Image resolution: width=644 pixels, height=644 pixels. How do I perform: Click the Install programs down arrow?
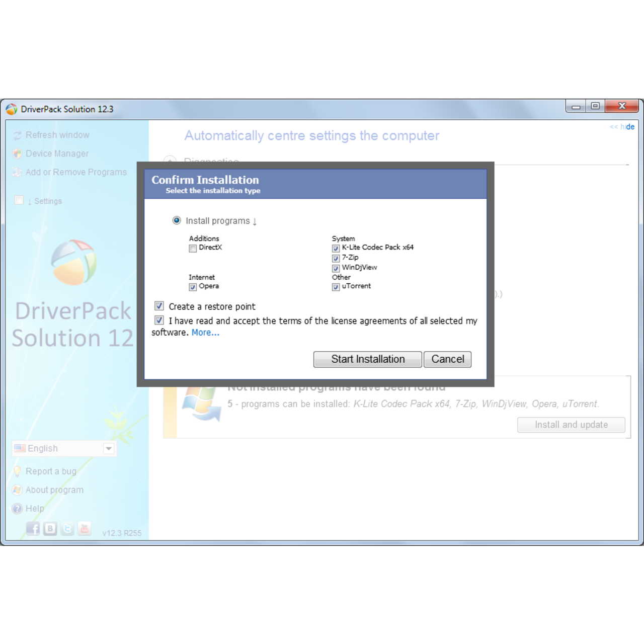255,221
